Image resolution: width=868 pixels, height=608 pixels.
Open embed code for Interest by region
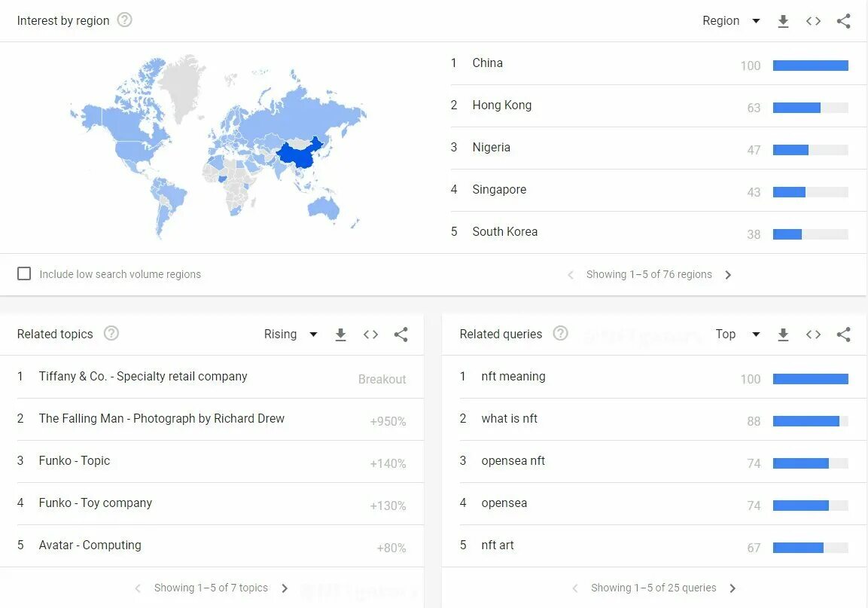pos(813,21)
